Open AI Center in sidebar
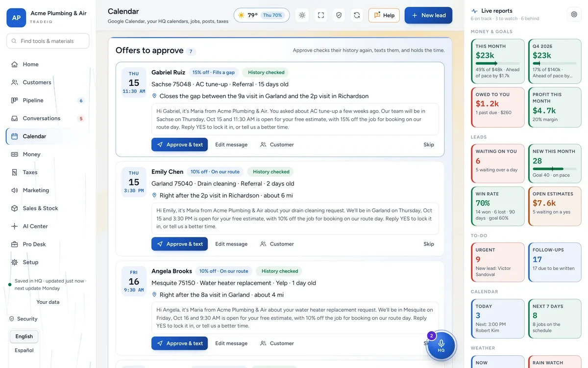Screen dimensions: 588x368 click(x=48, y=226)
